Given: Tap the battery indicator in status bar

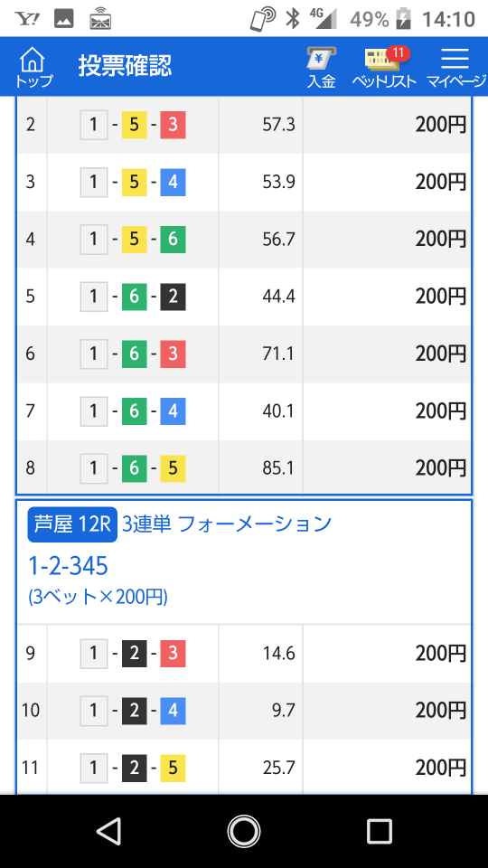Looking at the screenshot, I should point(404,19).
